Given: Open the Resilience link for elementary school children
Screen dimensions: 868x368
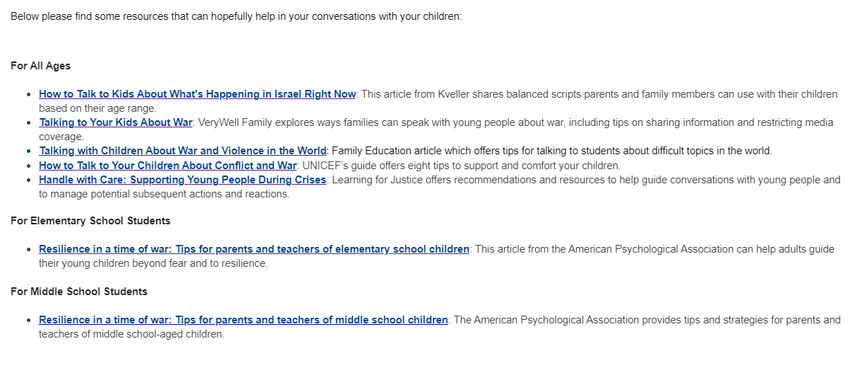Looking at the screenshot, I should point(254,249).
